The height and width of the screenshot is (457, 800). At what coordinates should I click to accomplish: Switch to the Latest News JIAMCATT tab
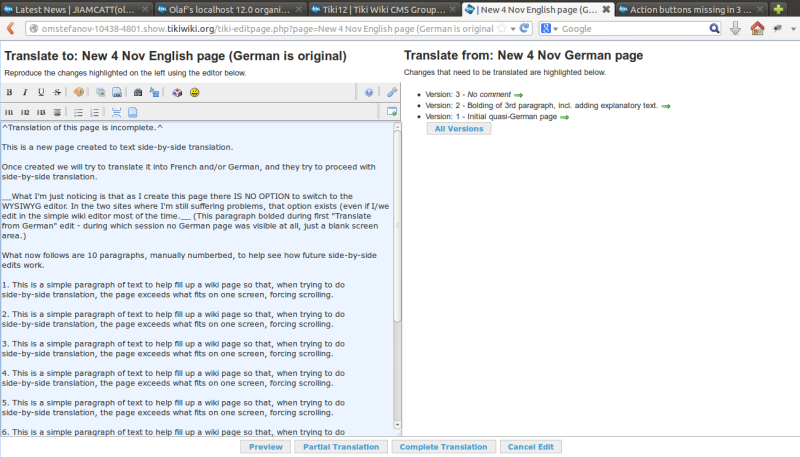click(74, 9)
